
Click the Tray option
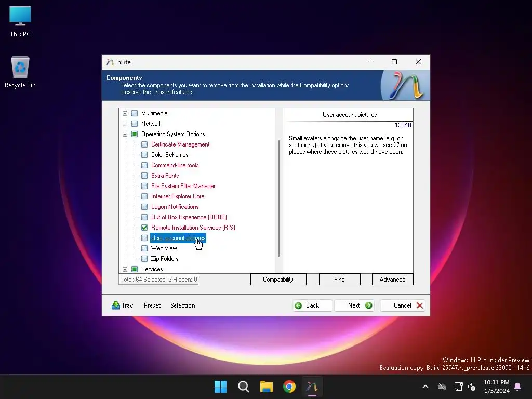[x=123, y=305]
